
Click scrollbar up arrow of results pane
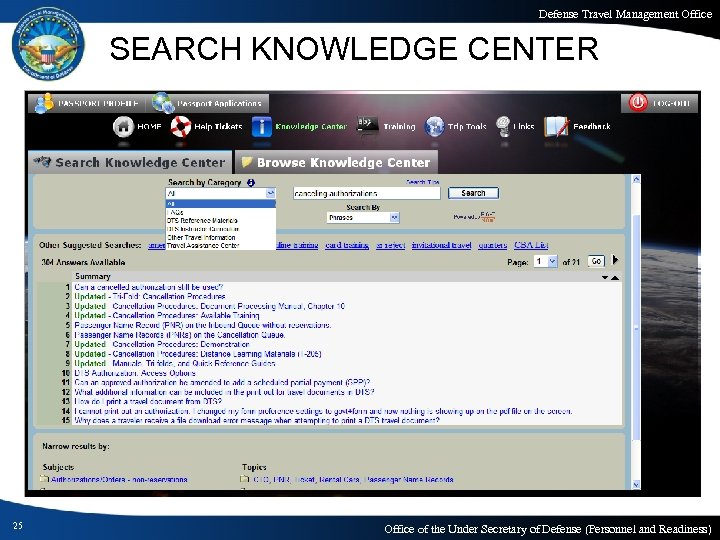pos(636,179)
